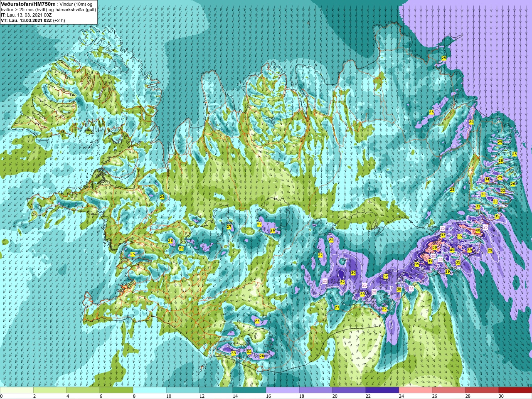Click the legend scale label 14
This screenshot has height=399, width=532.
(235, 396)
